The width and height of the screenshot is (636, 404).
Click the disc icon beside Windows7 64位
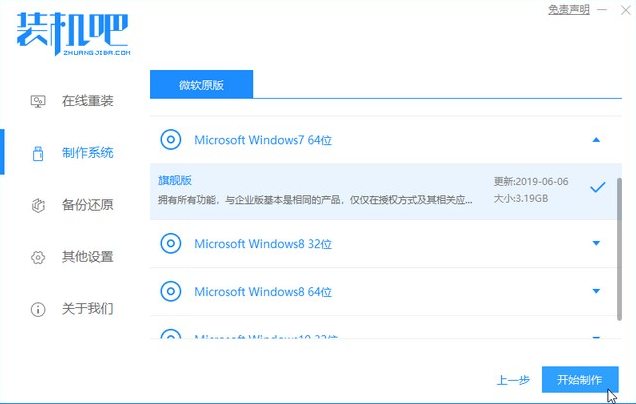point(171,140)
